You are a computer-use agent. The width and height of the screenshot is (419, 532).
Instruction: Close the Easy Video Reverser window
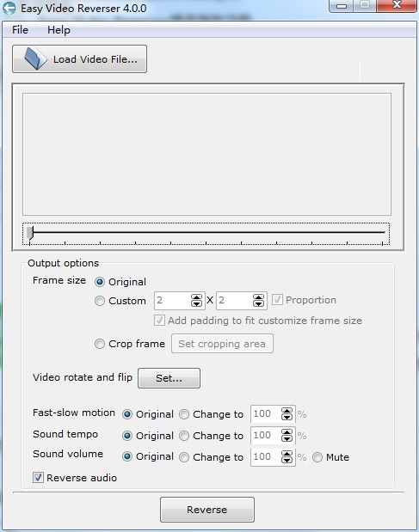point(397,5)
